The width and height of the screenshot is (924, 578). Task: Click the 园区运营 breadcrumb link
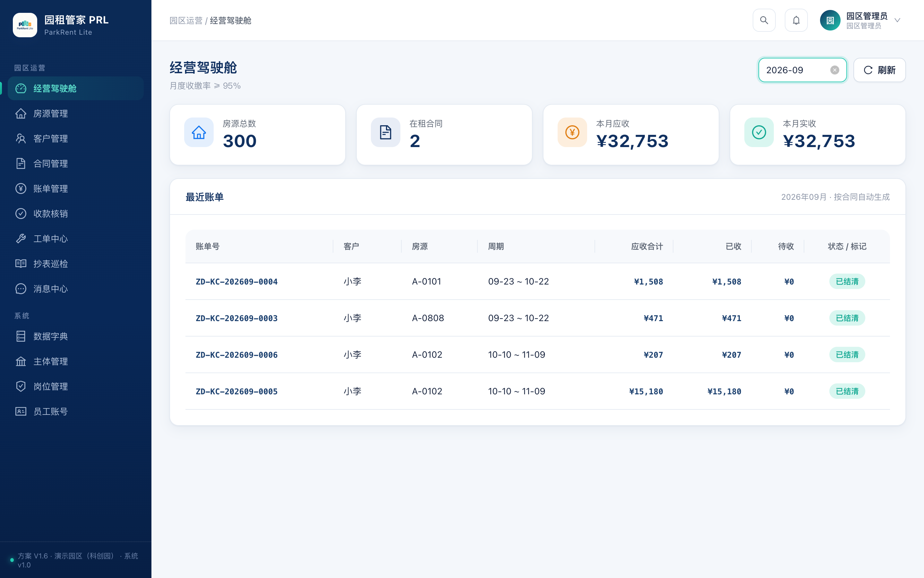[186, 21]
